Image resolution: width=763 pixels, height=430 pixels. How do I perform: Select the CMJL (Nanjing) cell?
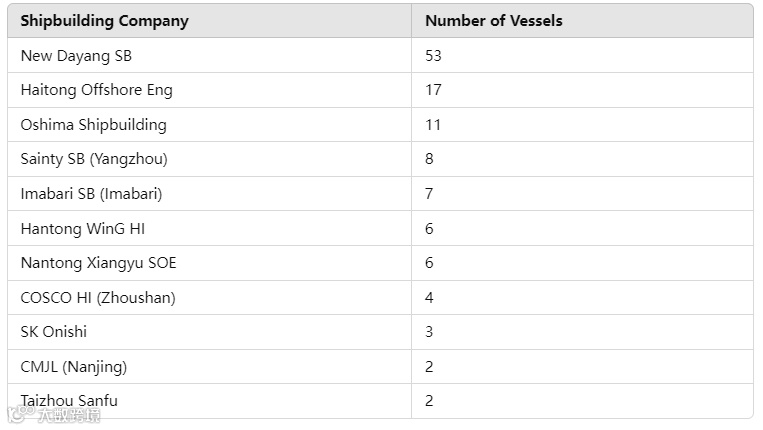tap(74, 367)
